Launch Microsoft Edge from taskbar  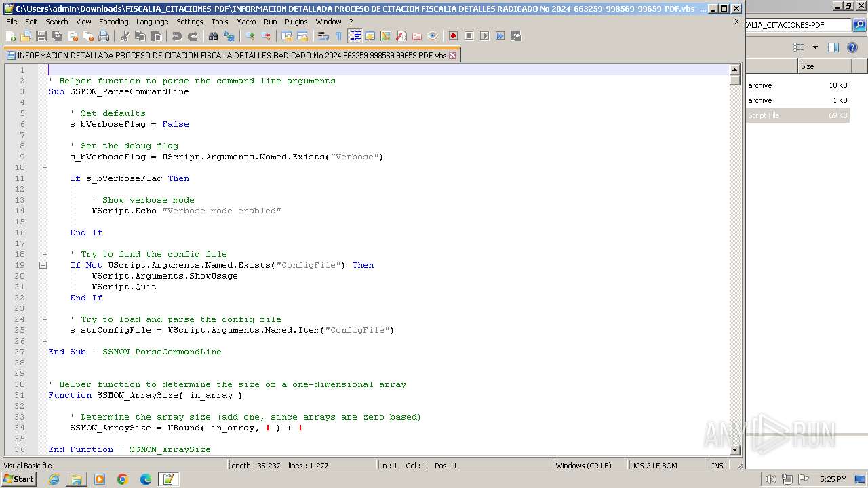pyautogui.click(x=146, y=479)
